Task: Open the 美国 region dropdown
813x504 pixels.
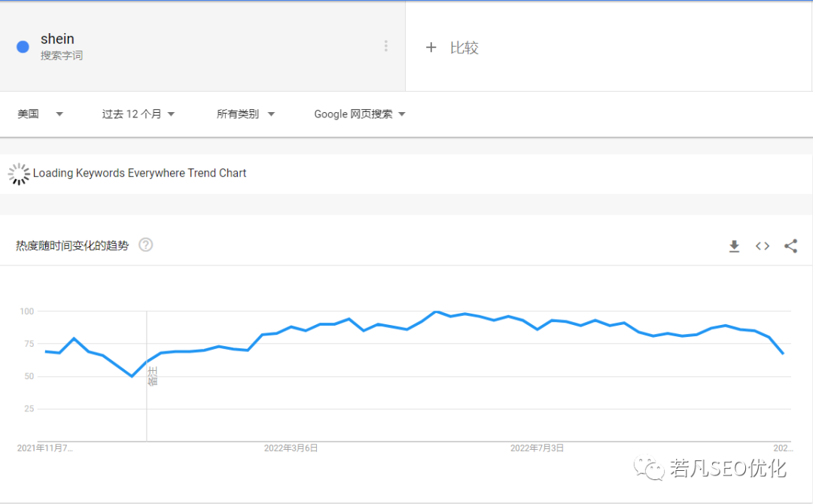Action: tap(41, 114)
